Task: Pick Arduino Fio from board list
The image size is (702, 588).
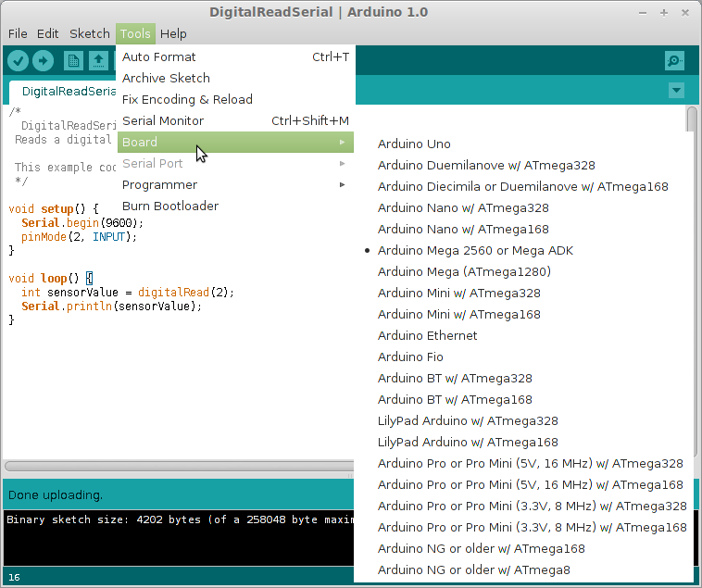Action: [410, 357]
